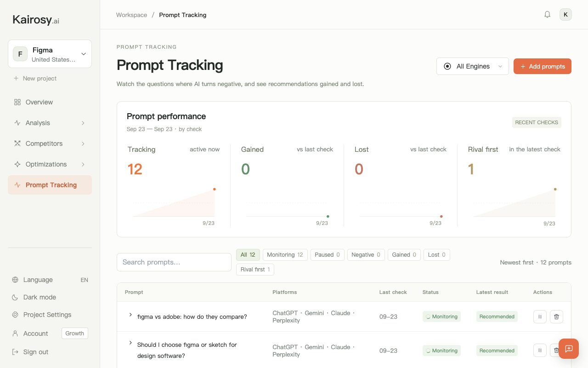This screenshot has height=368, width=588.
Task: Click the RECENT CHECKS badge
Action: tap(537, 122)
